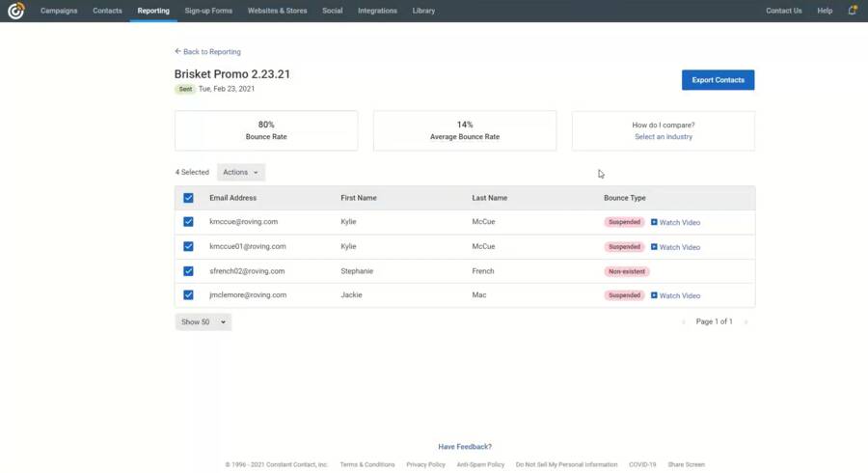Click the Bounce Type column header

click(624, 198)
